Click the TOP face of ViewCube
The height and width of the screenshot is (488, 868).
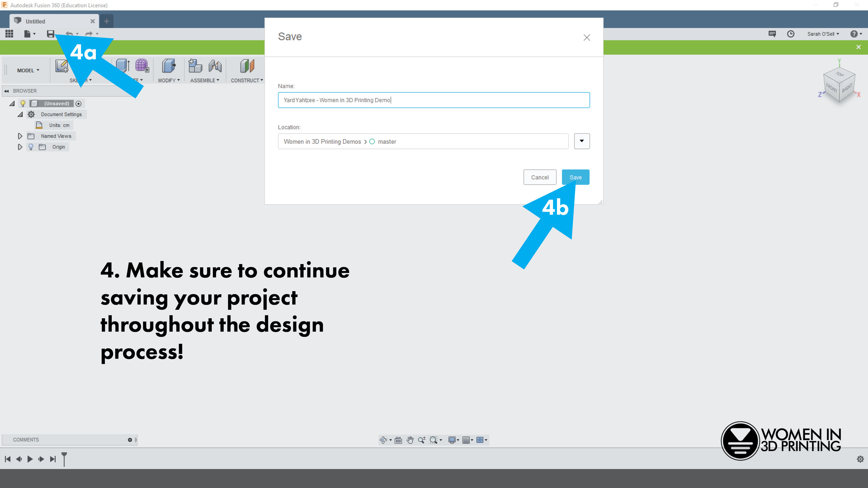point(839,74)
